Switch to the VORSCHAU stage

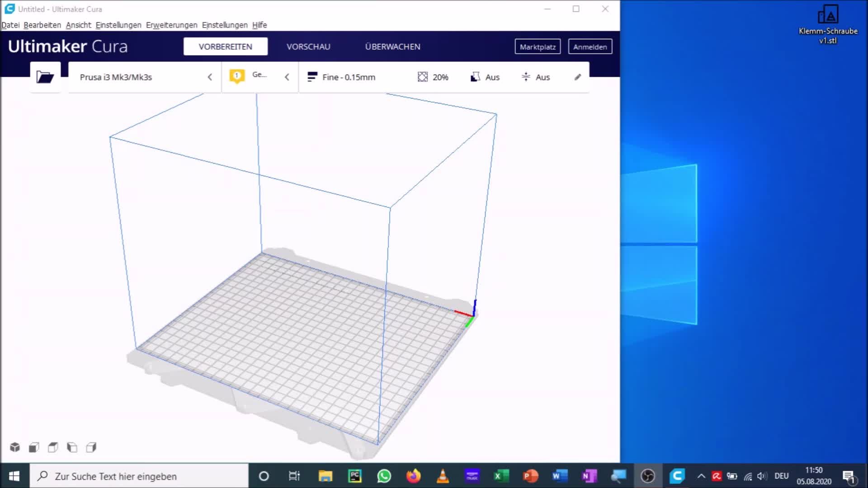[x=308, y=47]
